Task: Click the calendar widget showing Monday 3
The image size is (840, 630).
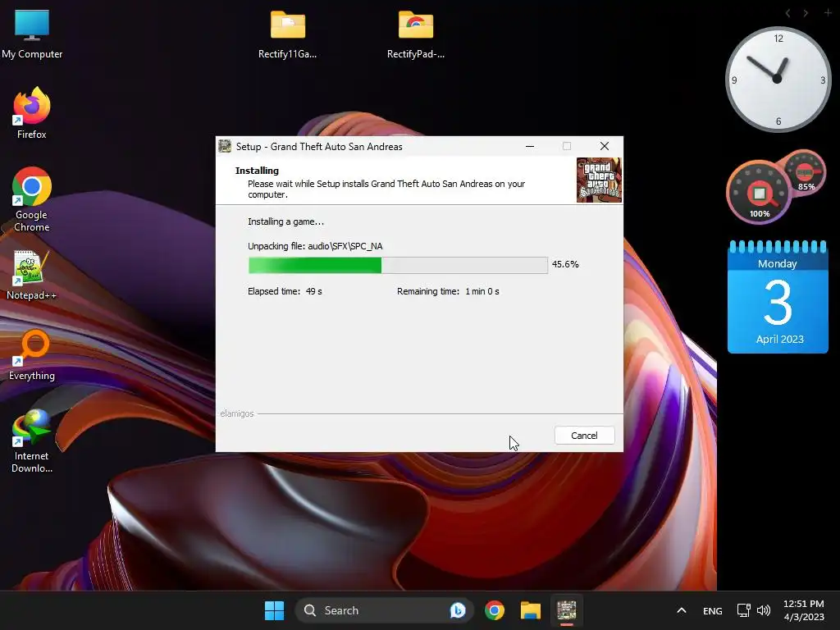Action: [x=778, y=297]
